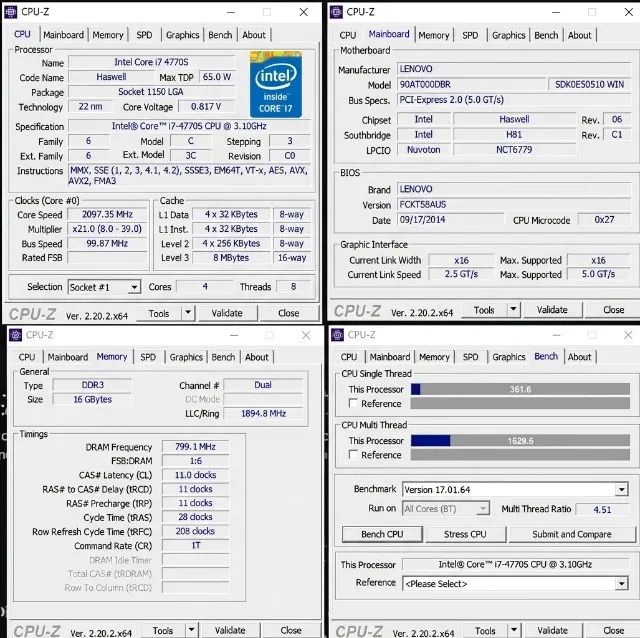Click the Multiplier value x21.0 (8.0 - 39.0)
Viewport: 640px width, 638px height.
click(107, 229)
